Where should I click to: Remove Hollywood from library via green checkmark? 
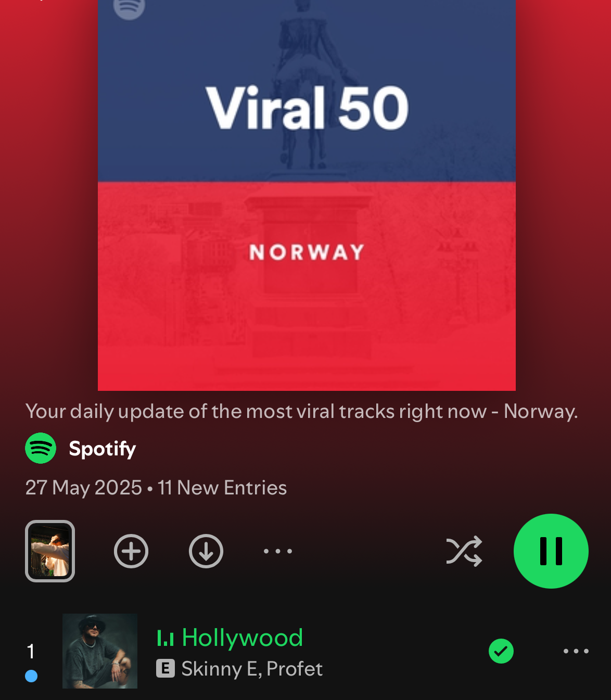pos(501,651)
